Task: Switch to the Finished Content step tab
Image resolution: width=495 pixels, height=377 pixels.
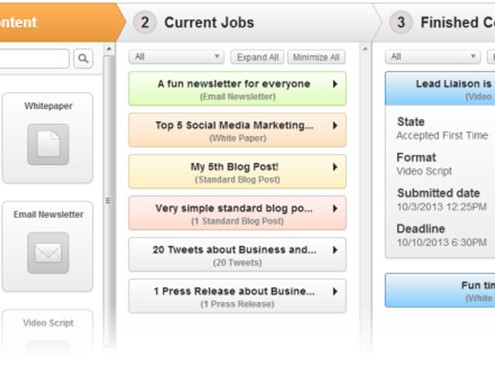Action: click(x=438, y=22)
